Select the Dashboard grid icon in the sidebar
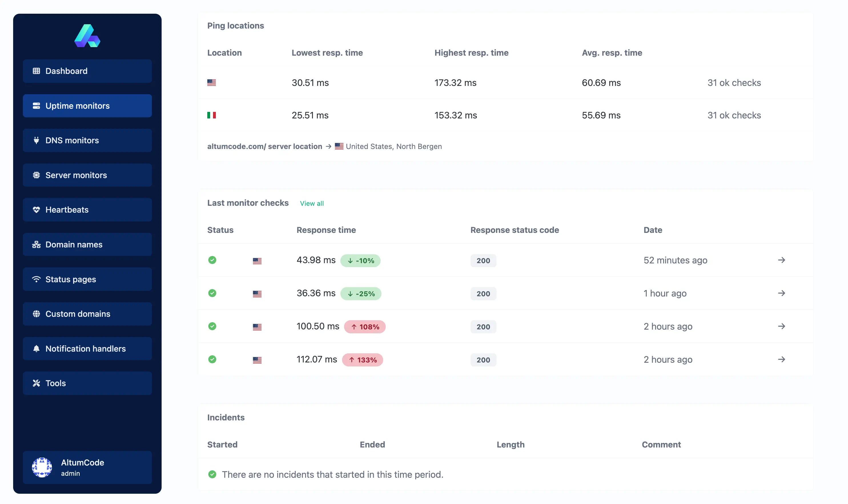 point(36,71)
